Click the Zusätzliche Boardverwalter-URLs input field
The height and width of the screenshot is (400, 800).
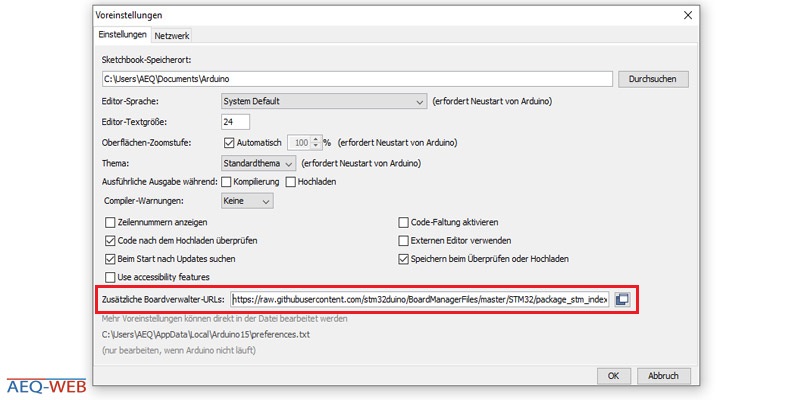click(x=420, y=299)
